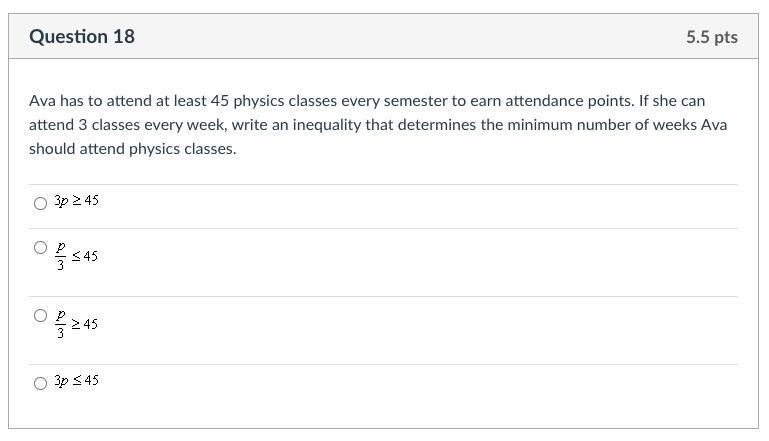Select the radio button for 3p ≥ 45

pyautogui.click(x=41, y=203)
